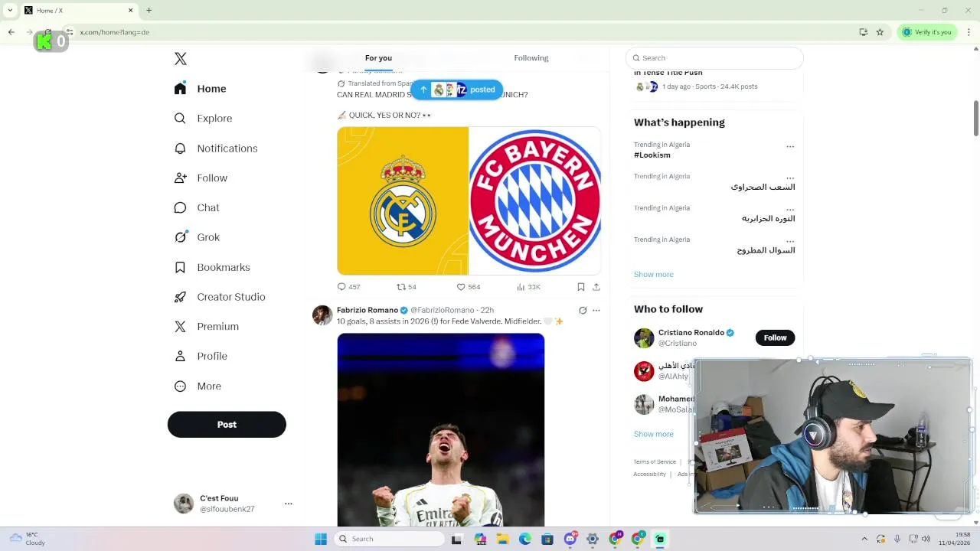Repost the Real Madrid vs Bayern post
The width and height of the screenshot is (980, 551).
tap(407, 287)
